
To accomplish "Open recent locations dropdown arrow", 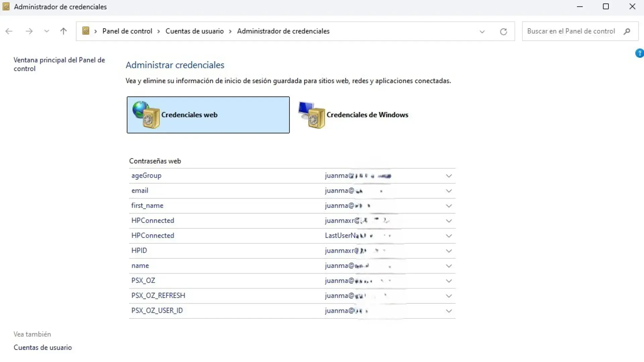I will (x=47, y=31).
